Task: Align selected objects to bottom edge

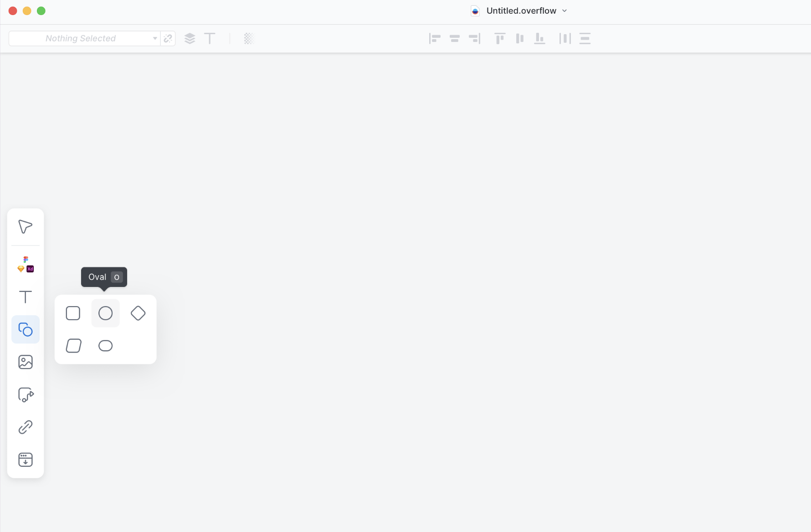Action: click(540, 39)
